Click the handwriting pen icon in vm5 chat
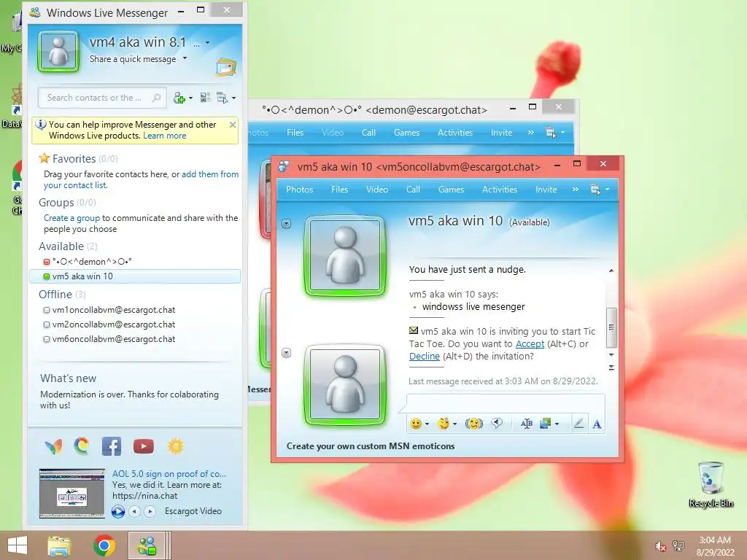This screenshot has height=560, width=747. [x=578, y=424]
